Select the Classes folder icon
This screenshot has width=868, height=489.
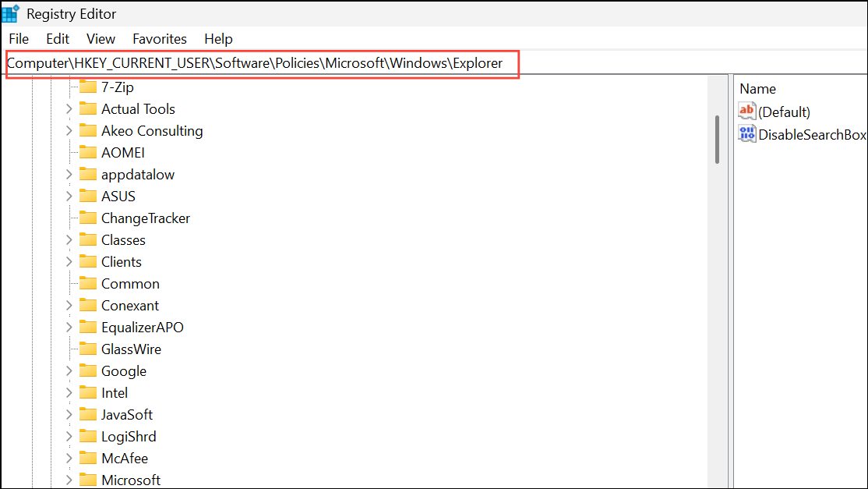click(x=88, y=239)
